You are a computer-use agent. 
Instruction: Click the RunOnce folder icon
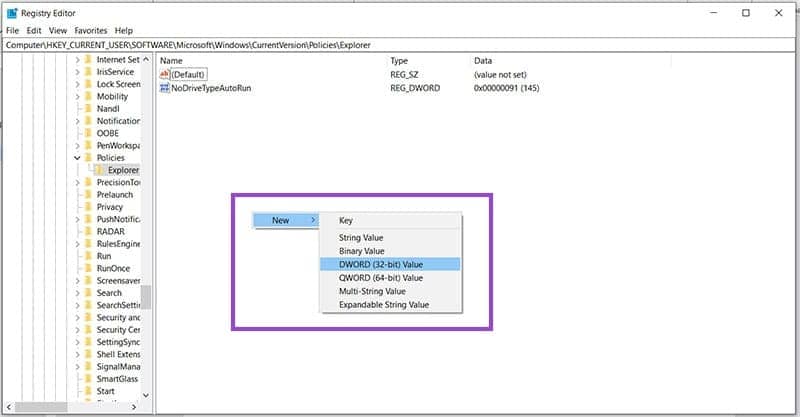pyautogui.click(x=89, y=268)
